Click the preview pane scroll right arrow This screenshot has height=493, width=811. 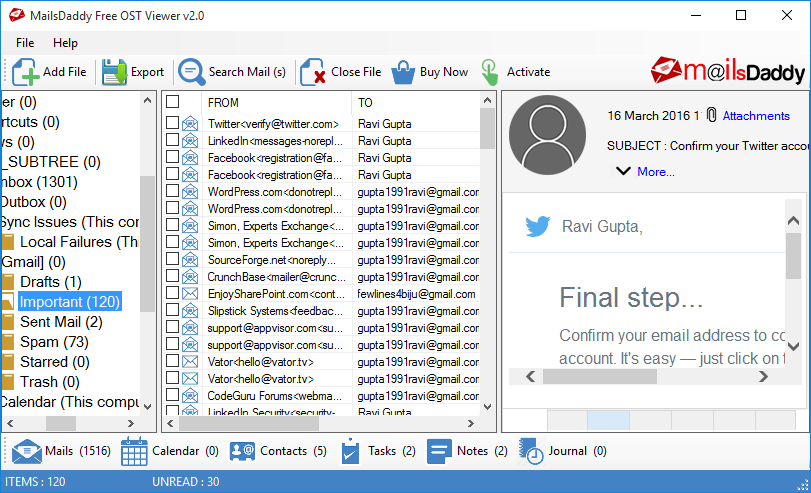coord(763,377)
